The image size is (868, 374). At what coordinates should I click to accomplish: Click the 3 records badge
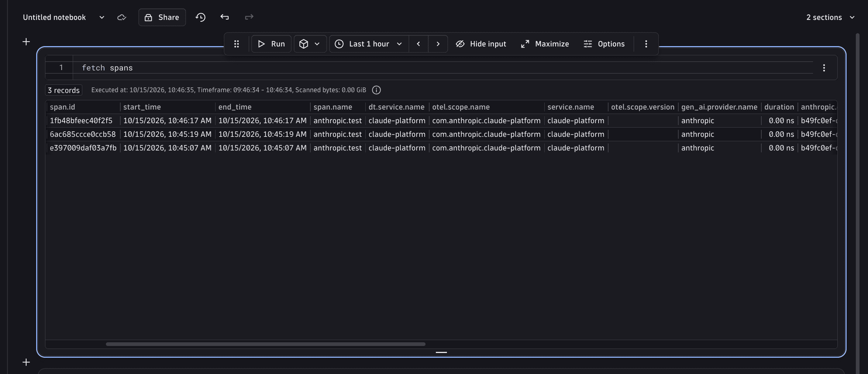[x=63, y=90]
